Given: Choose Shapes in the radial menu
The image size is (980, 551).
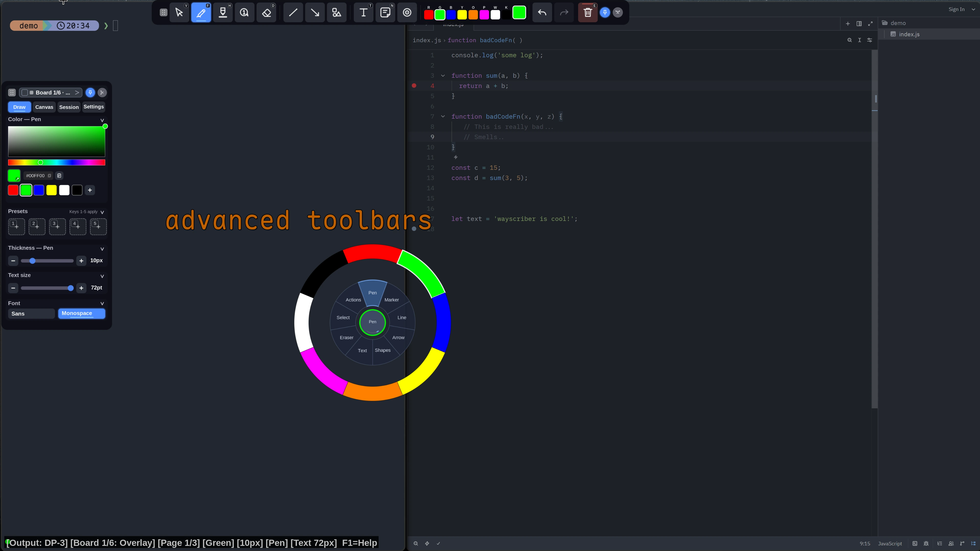Looking at the screenshot, I should [382, 350].
